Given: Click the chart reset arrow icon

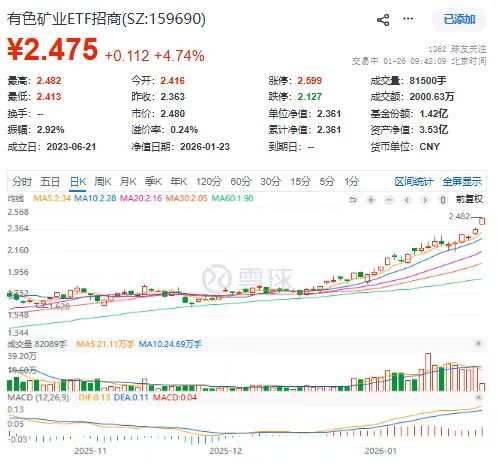Looking at the screenshot, I should point(353,200).
